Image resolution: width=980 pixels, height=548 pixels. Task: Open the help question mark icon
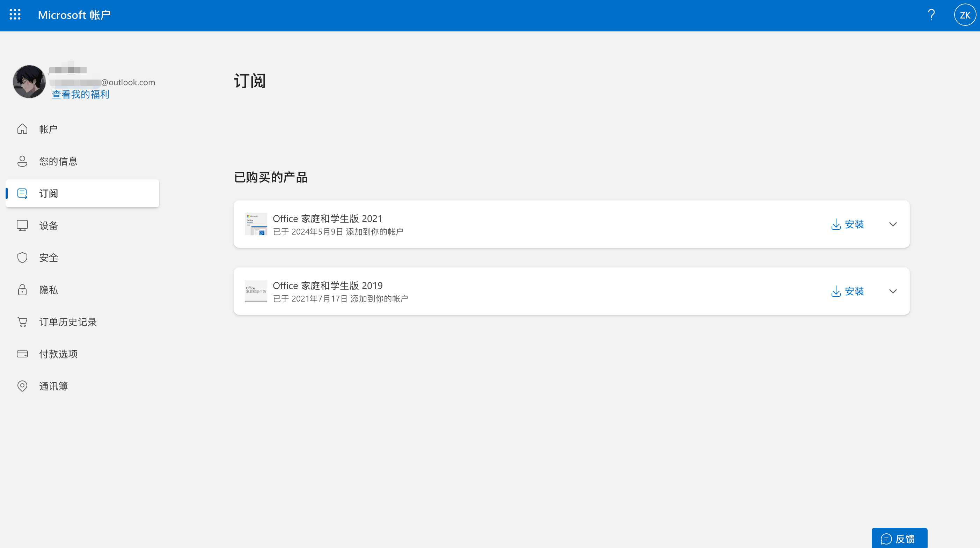(x=931, y=15)
